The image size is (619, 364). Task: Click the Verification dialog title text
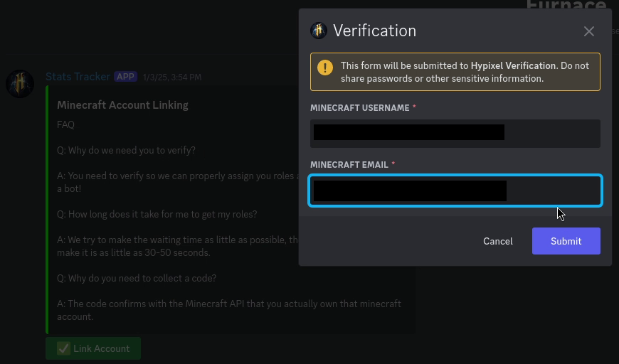[x=374, y=31]
